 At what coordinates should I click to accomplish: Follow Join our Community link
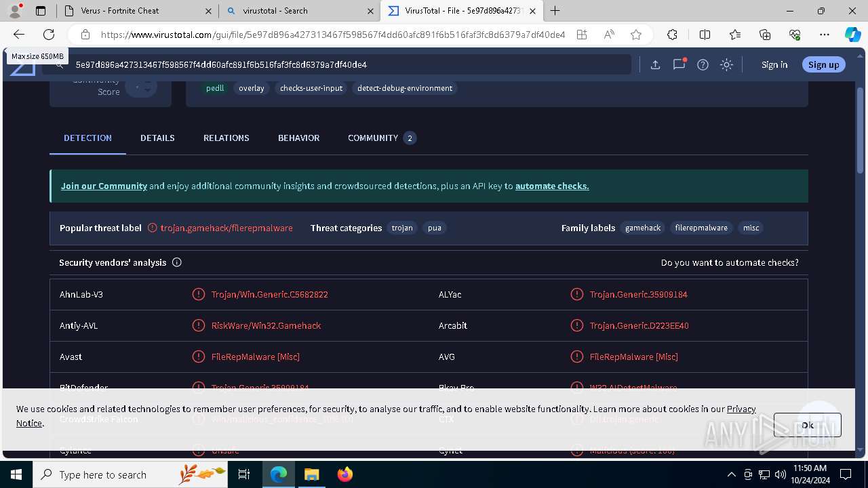(x=104, y=186)
